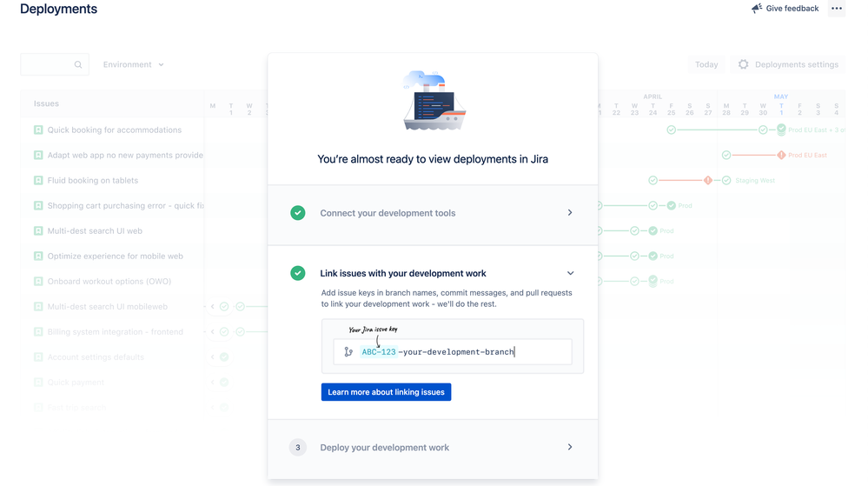Click story icon beside Multi-dest search UI web
The image size is (868, 486).
point(38,231)
